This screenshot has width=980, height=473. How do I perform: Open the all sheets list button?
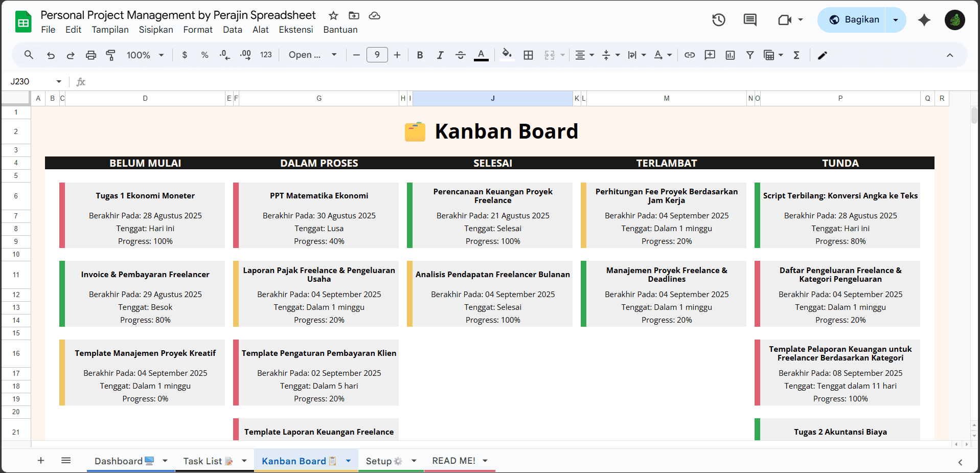[x=66, y=461]
